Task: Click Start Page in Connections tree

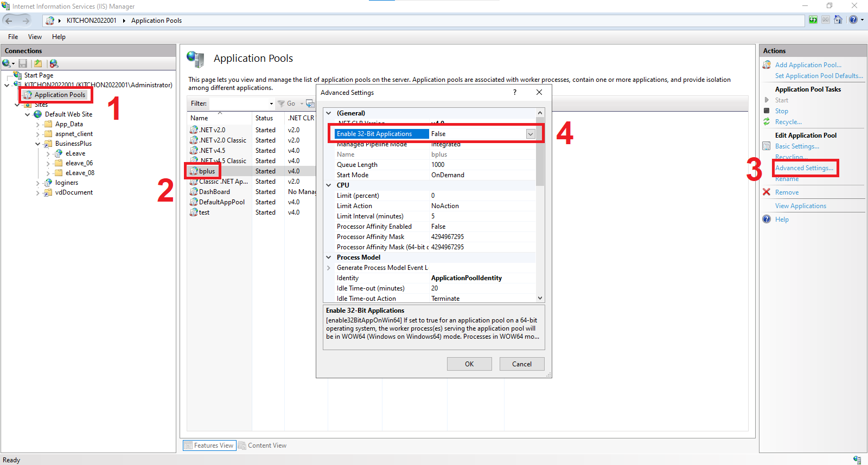Action: click(39, 75)
